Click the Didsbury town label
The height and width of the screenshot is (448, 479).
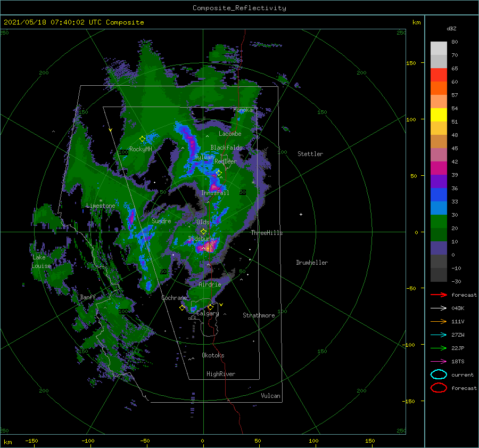click(x=201, y=239)
